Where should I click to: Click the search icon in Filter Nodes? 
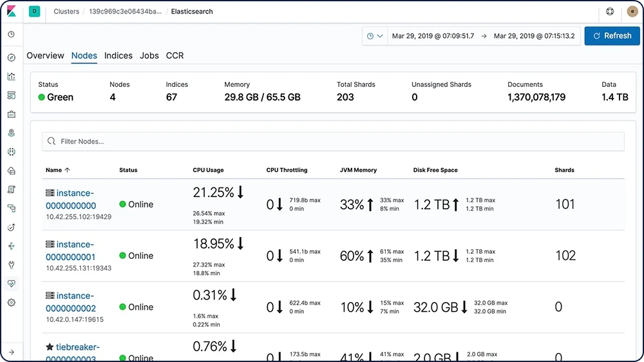(x=52, y=141)
